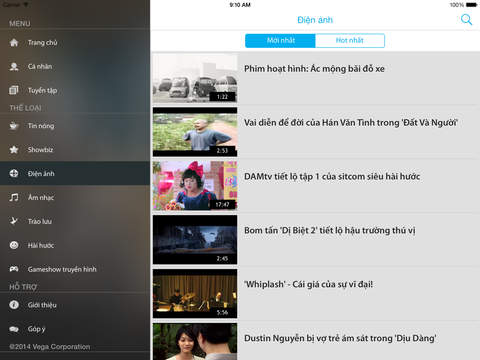
Task: Click the 2:53 duration badge
Action: tap(222, 151)
